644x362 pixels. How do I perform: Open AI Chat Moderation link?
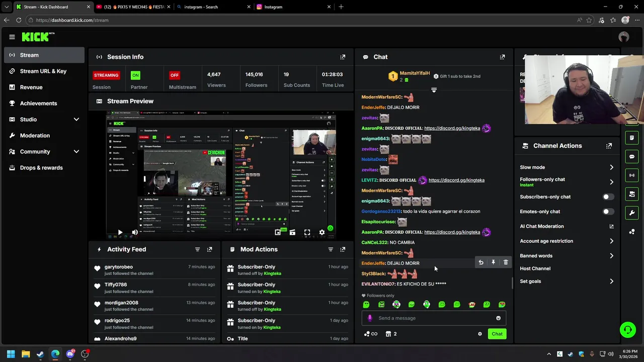coord(567,226)
